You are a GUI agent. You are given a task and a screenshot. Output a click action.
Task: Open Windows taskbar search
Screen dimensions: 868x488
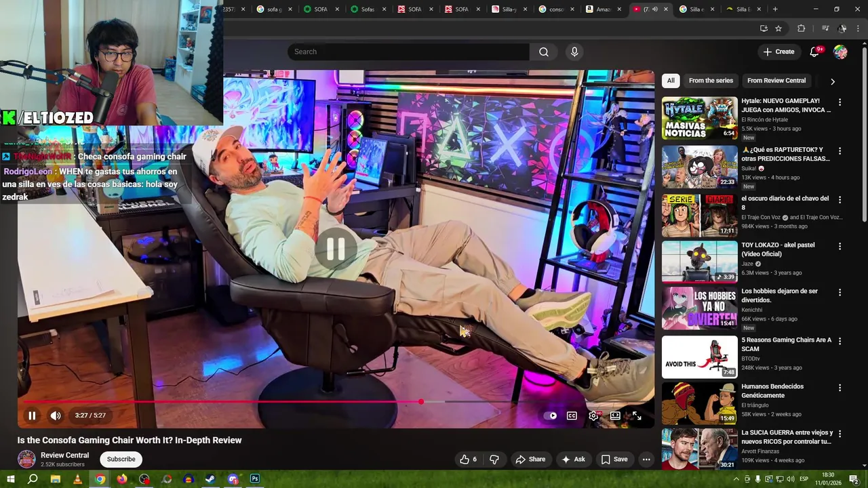[33, 479]
